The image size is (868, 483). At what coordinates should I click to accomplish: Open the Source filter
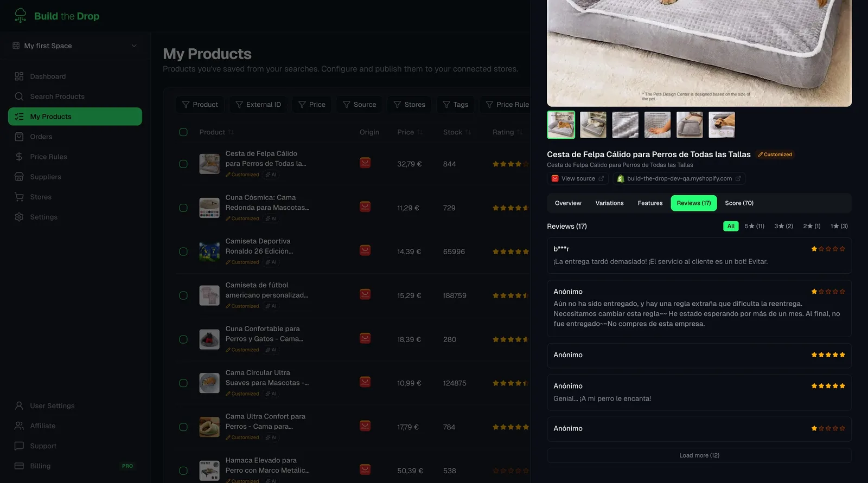(x=359, y=105)
